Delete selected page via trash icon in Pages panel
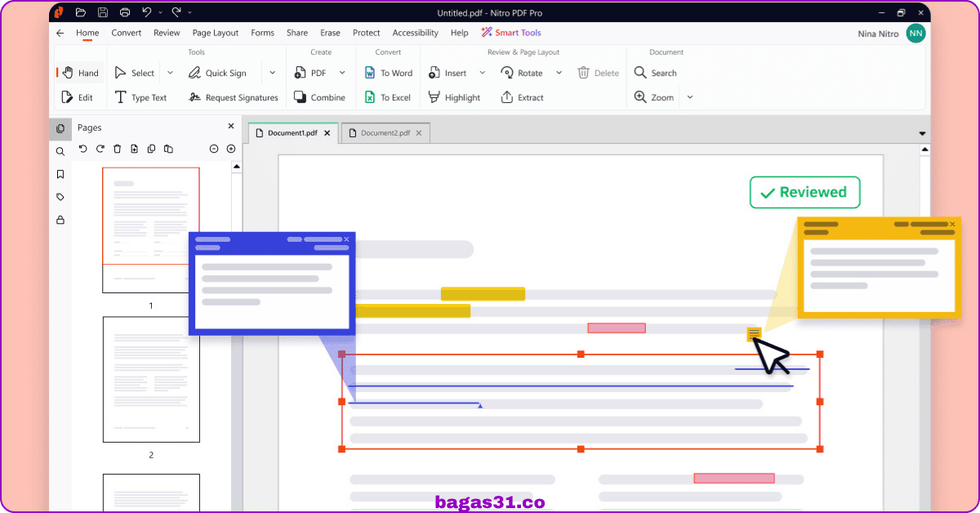980x513 pixels. (117, 149)
